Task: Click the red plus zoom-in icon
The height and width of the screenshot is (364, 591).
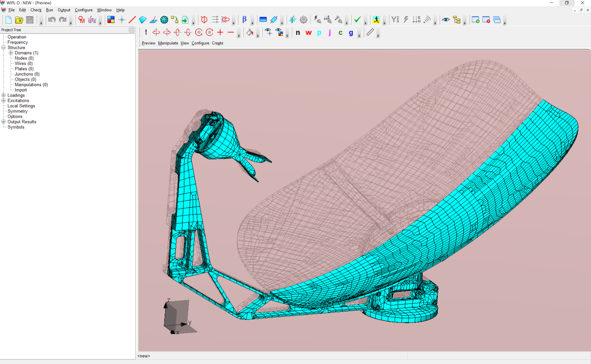Action: click(x=220, y=32)
